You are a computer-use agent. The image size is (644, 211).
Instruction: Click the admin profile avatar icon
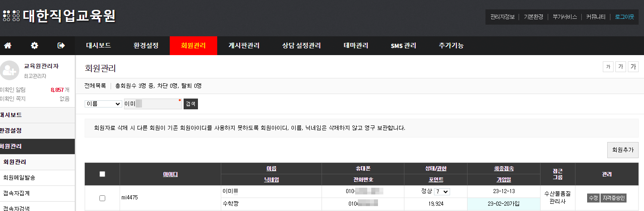pyautogui.click(x=9, y=69)
